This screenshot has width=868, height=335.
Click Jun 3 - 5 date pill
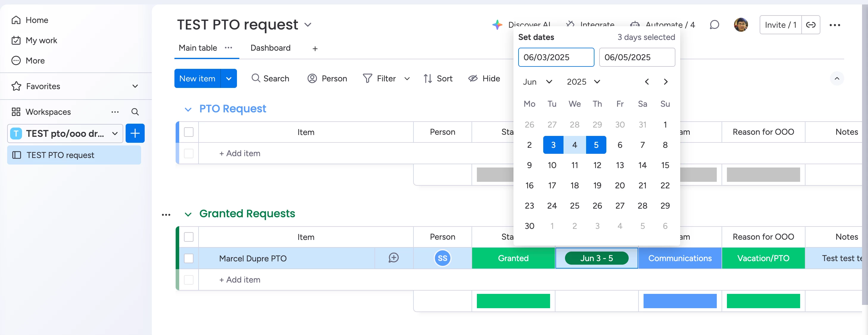tap(597, 258)
